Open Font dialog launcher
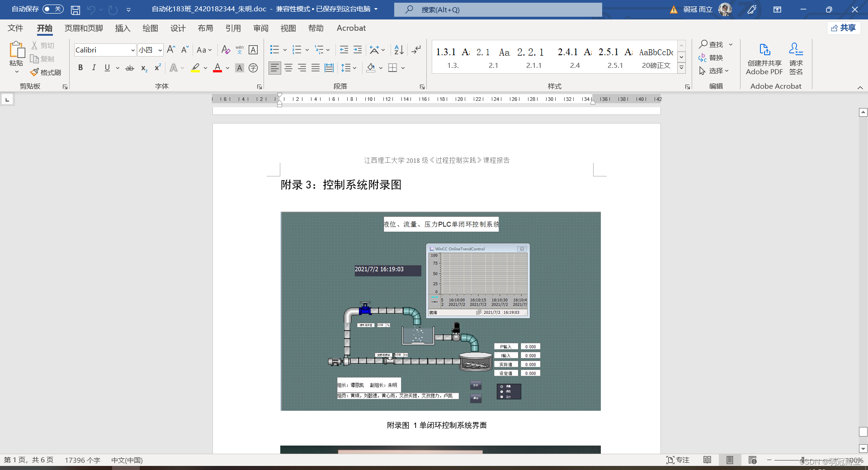This screenshot has height=470, width=868. pyautogui.click(x=259, y=86)
